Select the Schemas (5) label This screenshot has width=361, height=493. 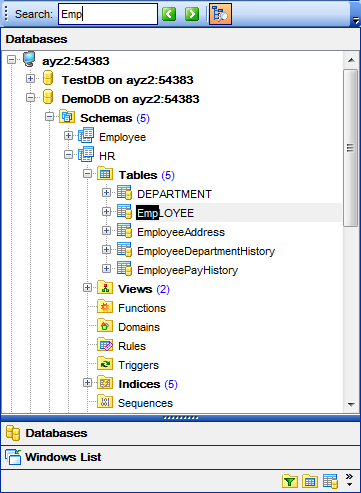(x=115, y=118)
